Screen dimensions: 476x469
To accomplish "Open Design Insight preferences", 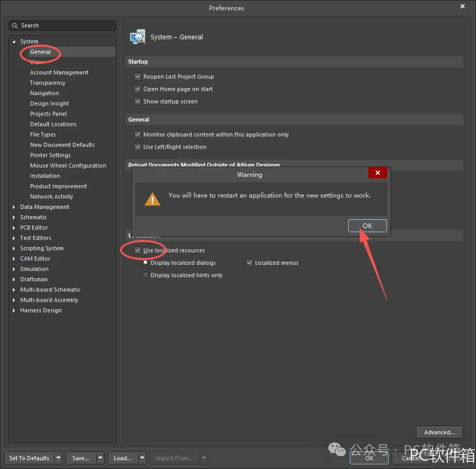I will (49, 103).
